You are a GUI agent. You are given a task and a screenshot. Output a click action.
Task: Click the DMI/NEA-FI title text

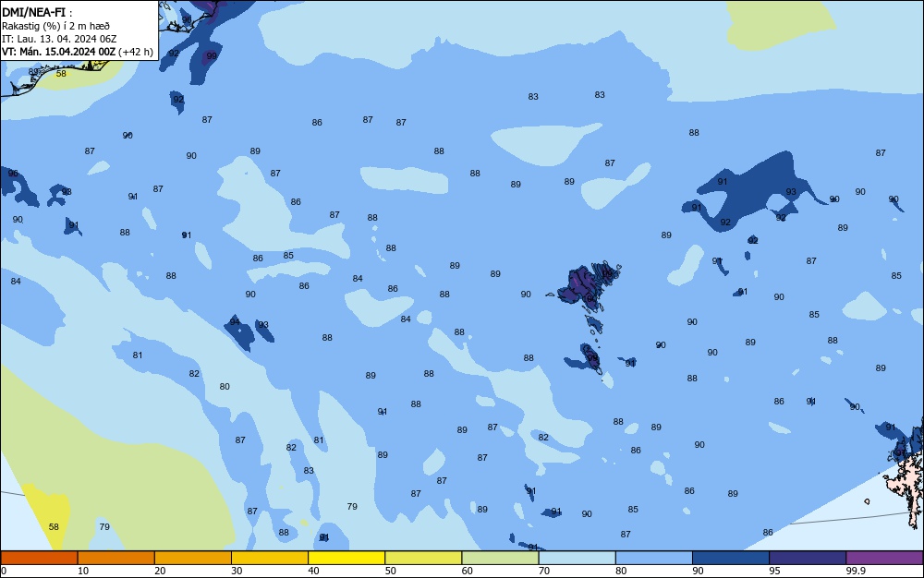(x=33, y=12)
